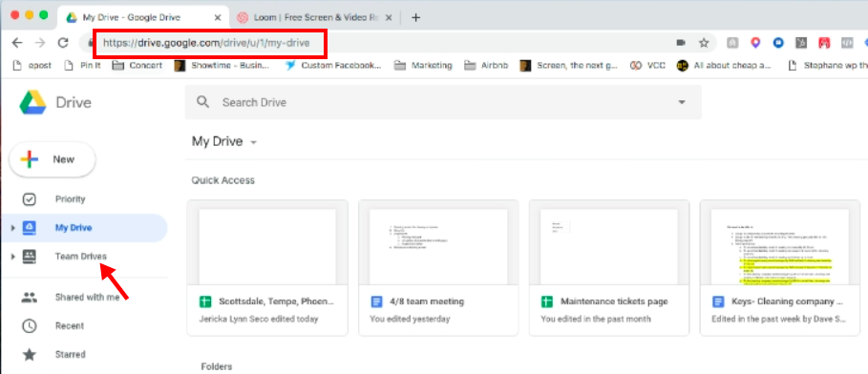Click the blue round chat extension icon
This screenshot has width=868, height=374.
(778, 43)
